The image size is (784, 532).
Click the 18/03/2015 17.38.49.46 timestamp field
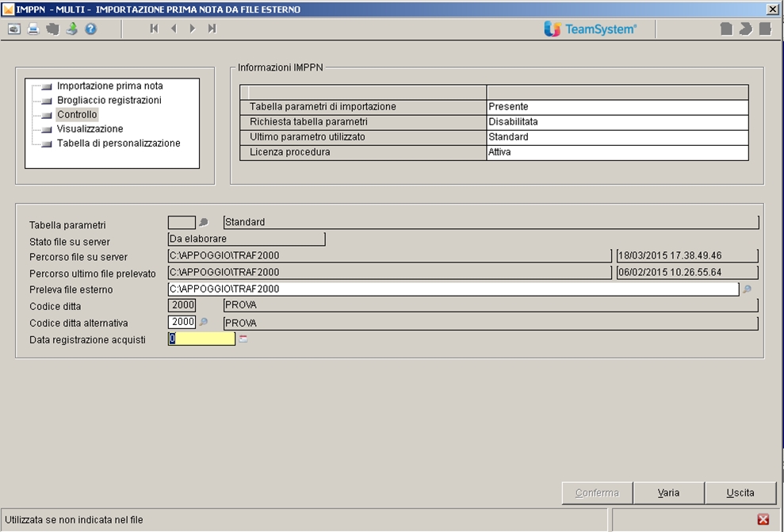tap(687, 255)
